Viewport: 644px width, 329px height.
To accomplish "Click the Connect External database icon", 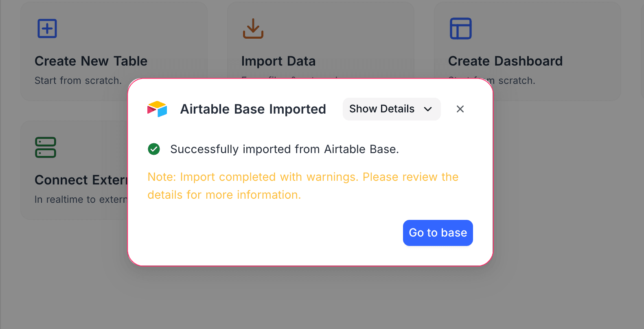I will [x=46, y=147].
